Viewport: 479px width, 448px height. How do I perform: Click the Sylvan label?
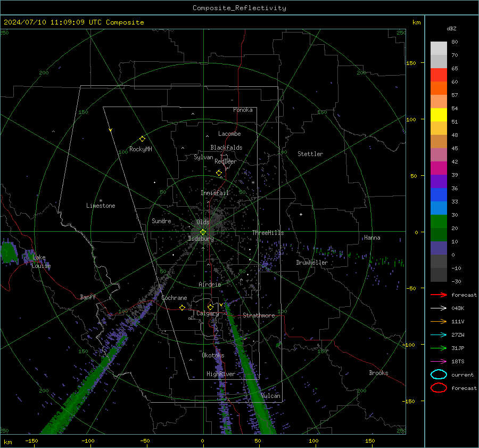(203, 157)
